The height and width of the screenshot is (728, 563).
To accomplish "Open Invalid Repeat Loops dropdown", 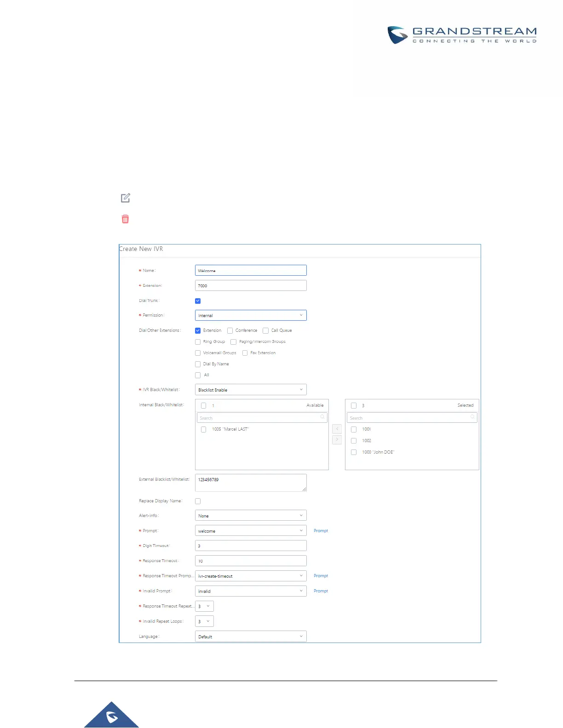I will click(x=204, y=621).
